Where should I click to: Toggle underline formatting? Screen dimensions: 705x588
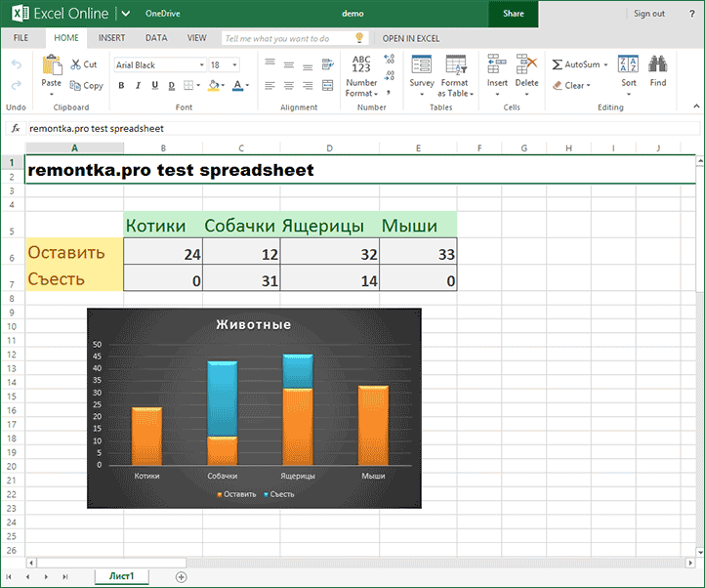click(x=155, y=85)
